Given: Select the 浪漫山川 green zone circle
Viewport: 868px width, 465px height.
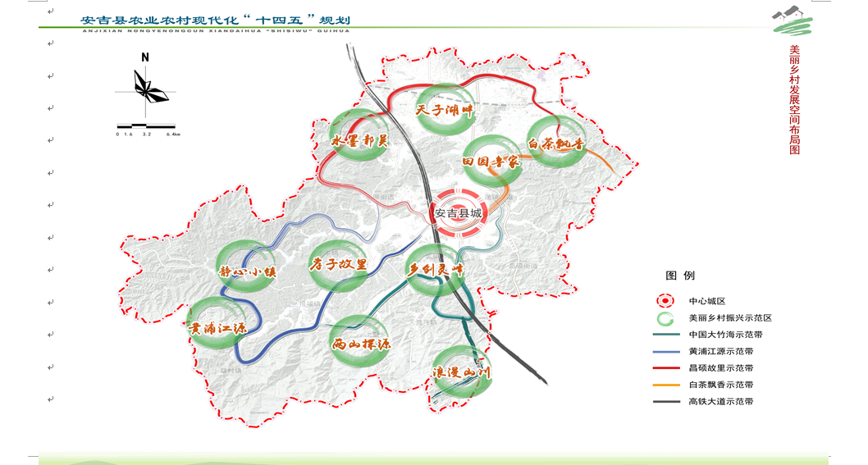Looking at the screenshot, I should [x=460, y=373].
